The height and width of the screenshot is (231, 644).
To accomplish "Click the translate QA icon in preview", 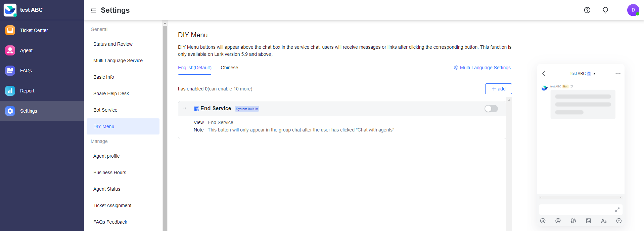I will click(x=573, y=221).
